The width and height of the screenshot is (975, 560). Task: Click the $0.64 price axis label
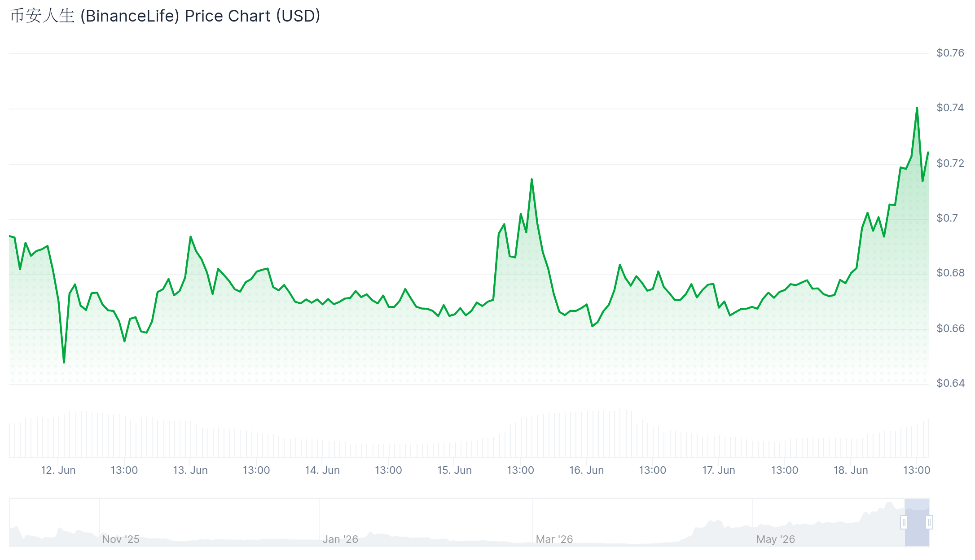click(950, 383)
